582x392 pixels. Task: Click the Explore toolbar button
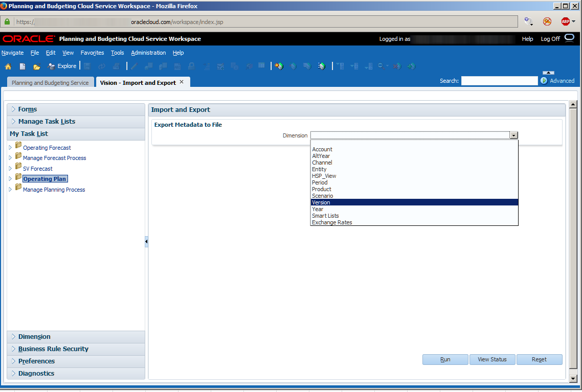pos(62,66)
